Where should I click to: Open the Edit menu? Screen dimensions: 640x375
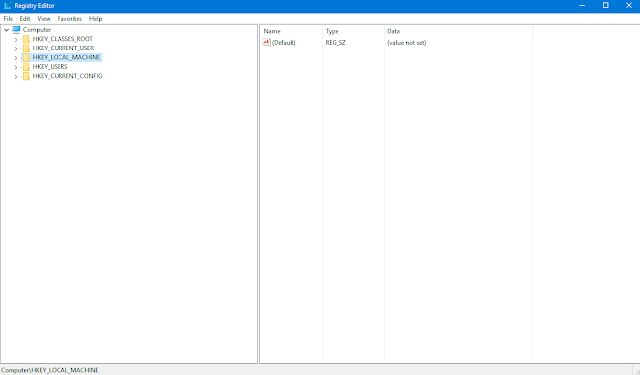(x=25, y=19)
